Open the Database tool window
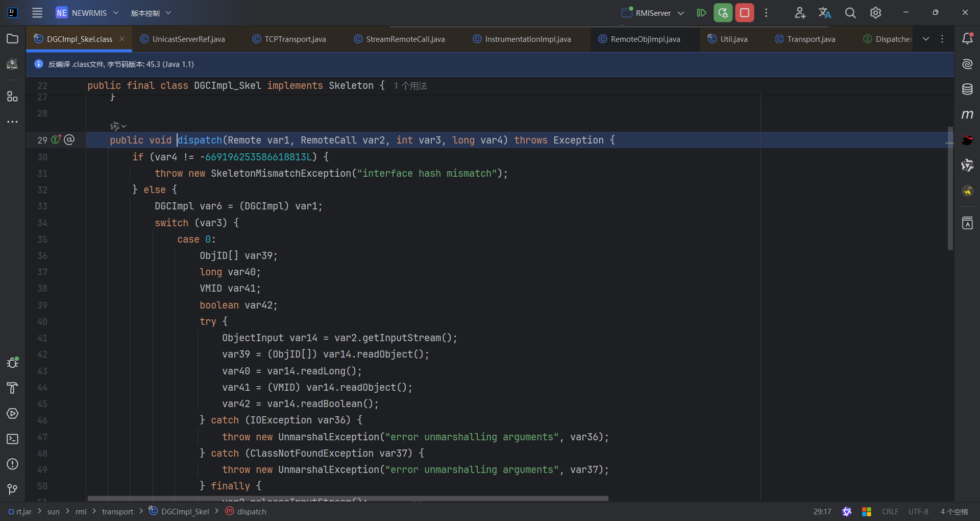 [967, 89]
